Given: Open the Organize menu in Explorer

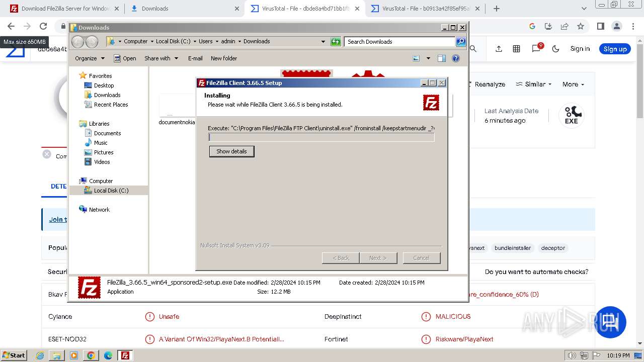Looking at the screenshot, I should click(90, 58).
